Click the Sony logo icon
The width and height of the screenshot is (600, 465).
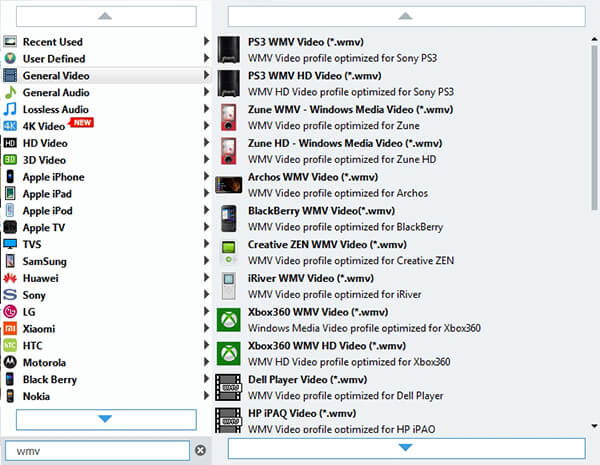pyautogui.click(x=10, y=295)
